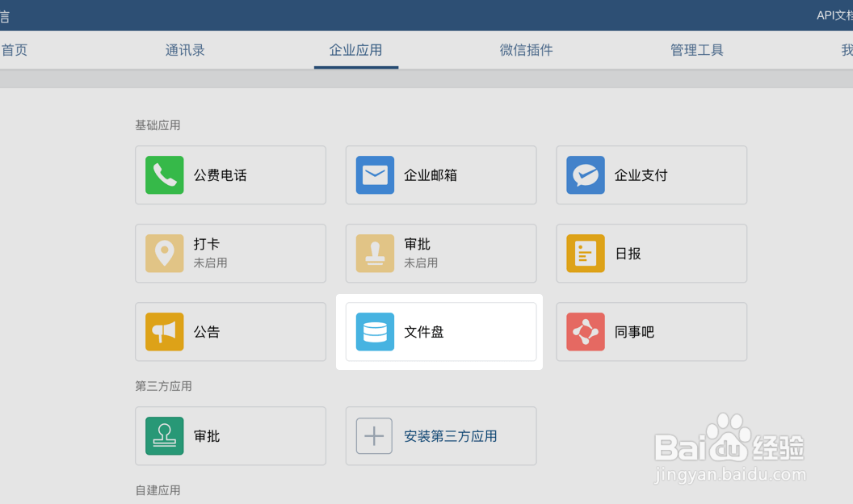Screen dimensions: 853x504
Task: Open the API文档 link at top right
Action: coord(834,15)
